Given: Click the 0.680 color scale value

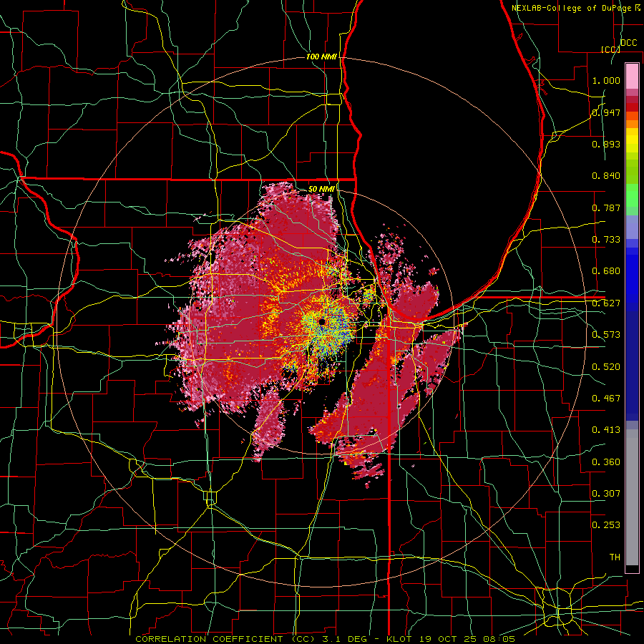Looking at the screenshot, I should tap(606, 271).
